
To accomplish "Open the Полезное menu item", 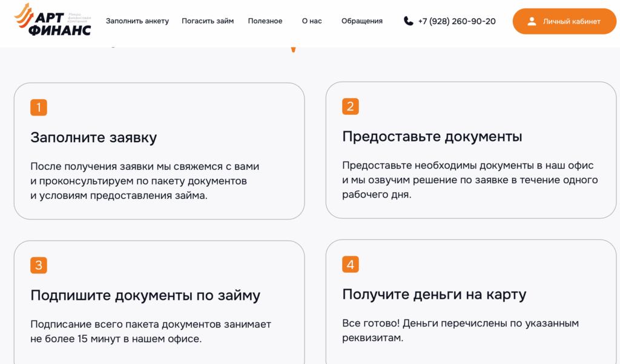I will (265, 21).
